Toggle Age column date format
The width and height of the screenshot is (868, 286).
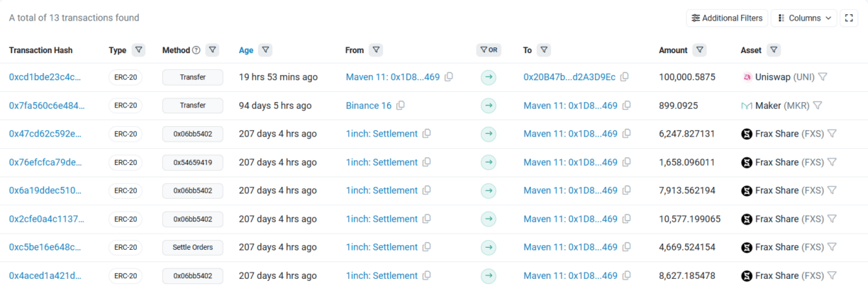click(246, 50)
